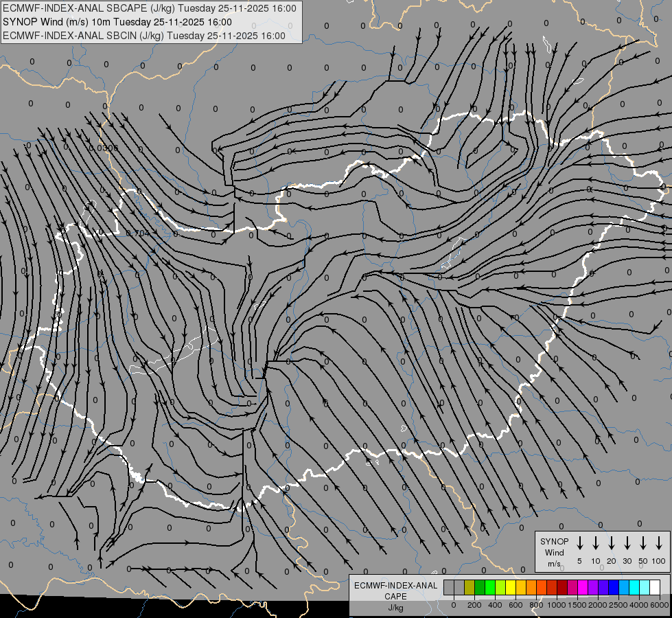Select the pure blue CAPE legend swatch
This screenshot has width=672, height=618.
(x=614, y=587)
